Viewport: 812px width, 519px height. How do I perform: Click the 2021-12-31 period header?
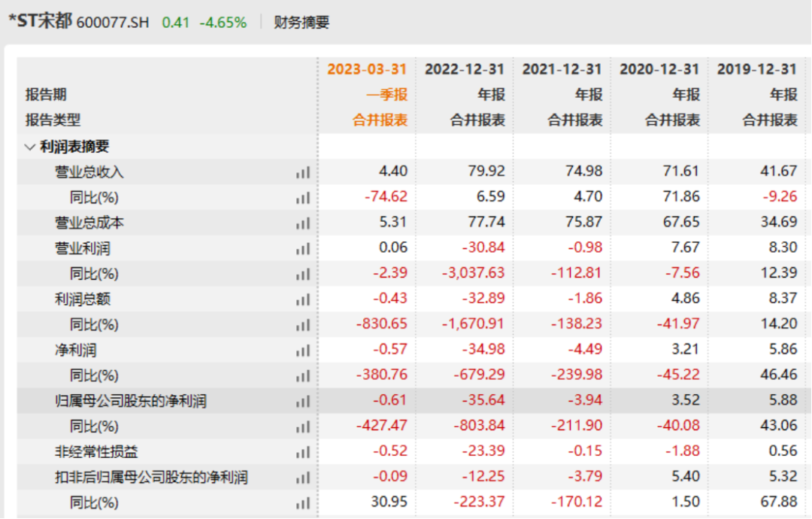562,69
